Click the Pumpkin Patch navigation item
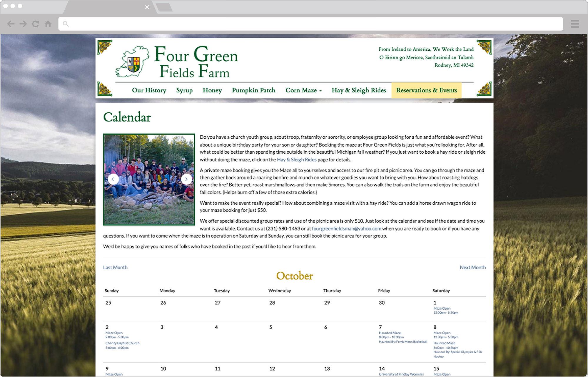This screenshot has width=588, height=377. pos(254,90)
